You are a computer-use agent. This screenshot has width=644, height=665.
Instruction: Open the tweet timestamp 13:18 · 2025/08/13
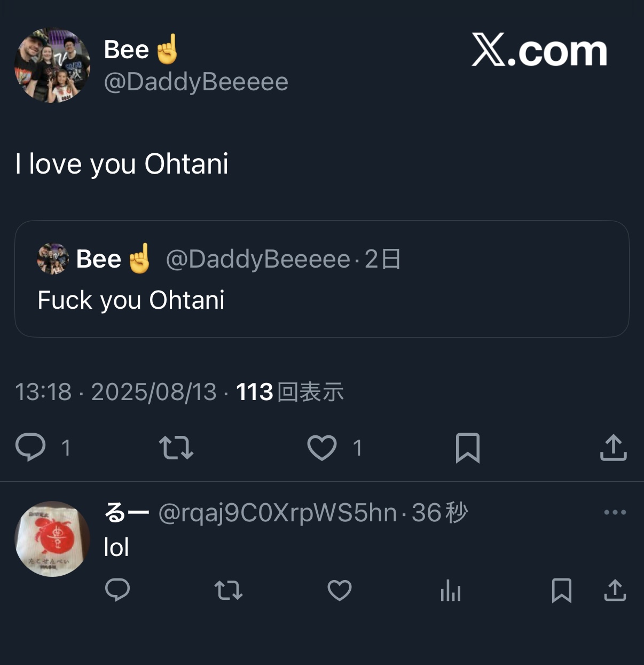click(x=115, y=392)
